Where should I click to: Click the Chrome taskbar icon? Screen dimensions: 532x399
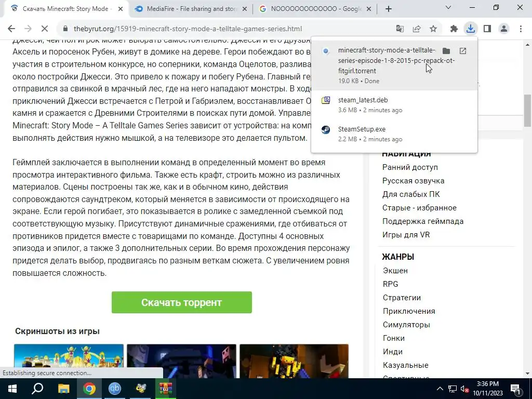[89, 389]
